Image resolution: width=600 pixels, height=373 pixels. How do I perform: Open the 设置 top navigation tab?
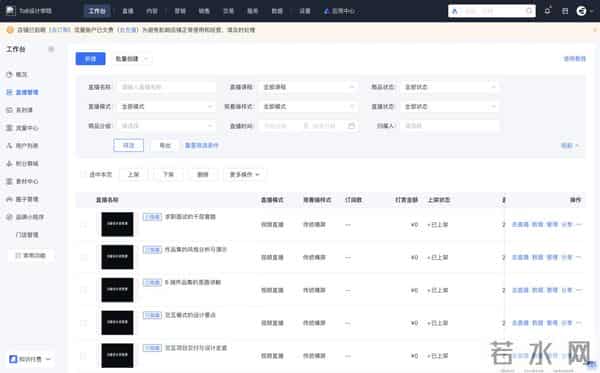coord(305,11)
